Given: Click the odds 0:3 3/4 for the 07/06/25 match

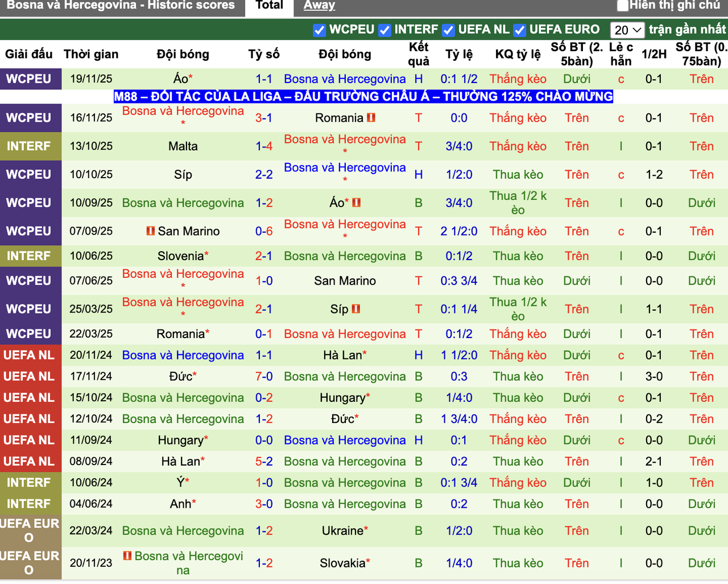Looking at the screenshot, I should pyautogui.click(x=459, y=281).
